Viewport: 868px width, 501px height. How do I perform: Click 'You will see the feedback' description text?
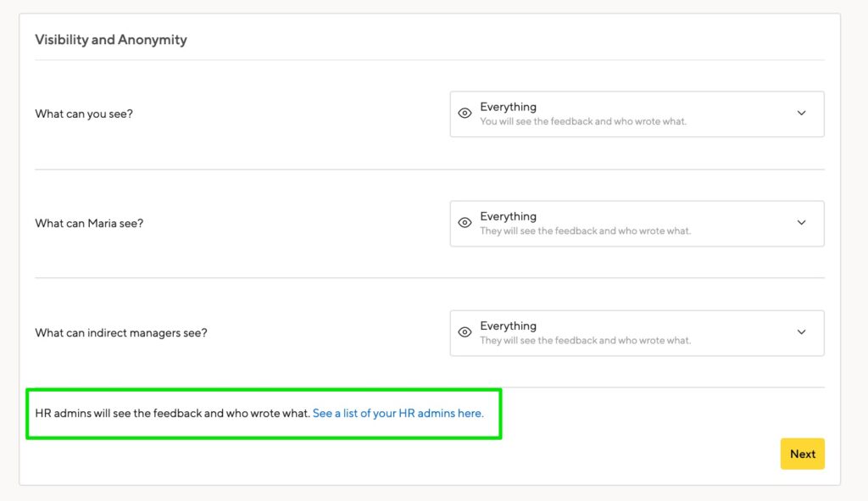click(583, 121)
